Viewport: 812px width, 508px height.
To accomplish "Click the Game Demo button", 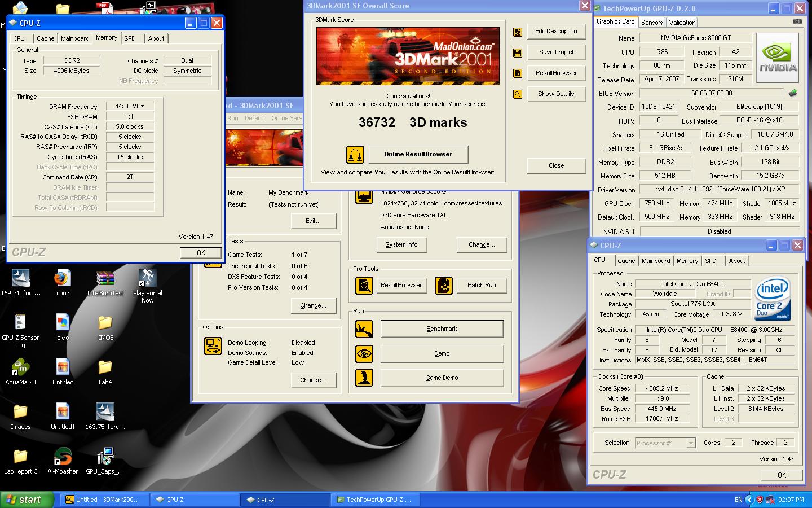I will [442, 378].
